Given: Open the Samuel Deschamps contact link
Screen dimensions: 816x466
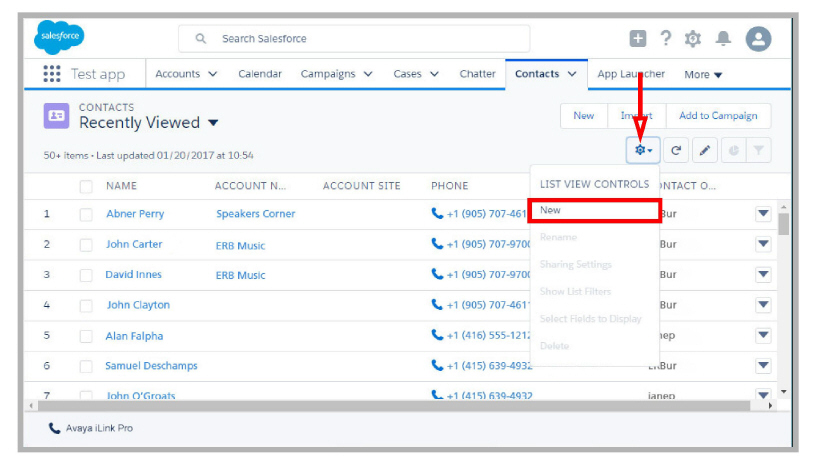Looking at the screenshot, I should (151, 366).
